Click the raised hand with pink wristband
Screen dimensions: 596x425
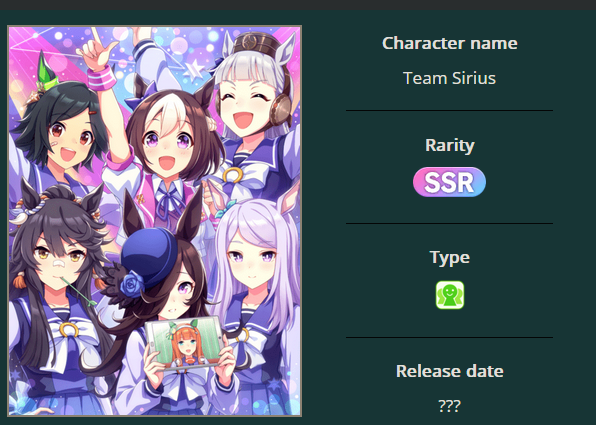99,59
